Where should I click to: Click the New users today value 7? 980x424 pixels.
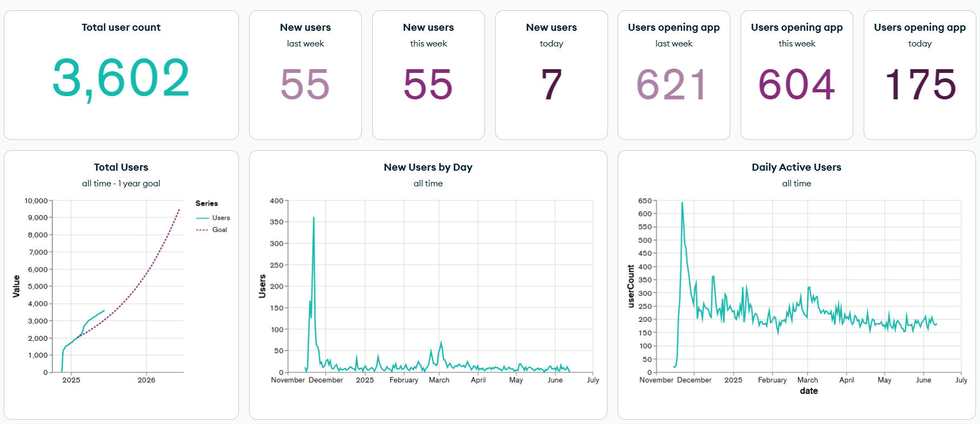551,84
